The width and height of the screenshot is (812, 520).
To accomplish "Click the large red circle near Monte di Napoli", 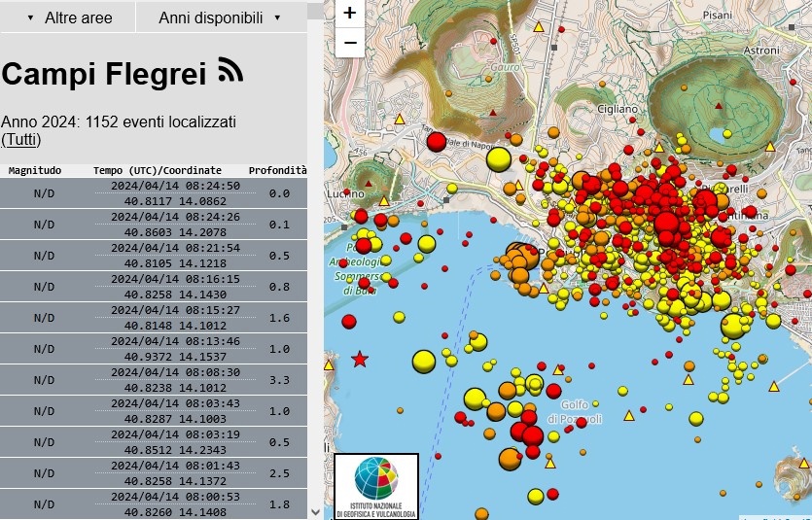I will coord(437,142).
